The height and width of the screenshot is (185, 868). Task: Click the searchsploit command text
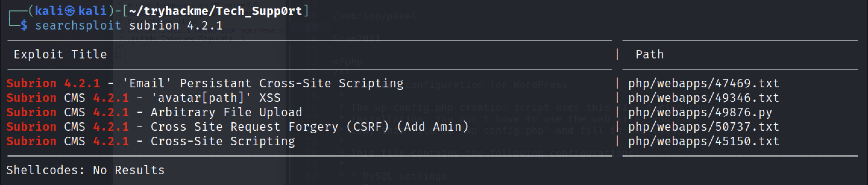click(x=78, y=26)
